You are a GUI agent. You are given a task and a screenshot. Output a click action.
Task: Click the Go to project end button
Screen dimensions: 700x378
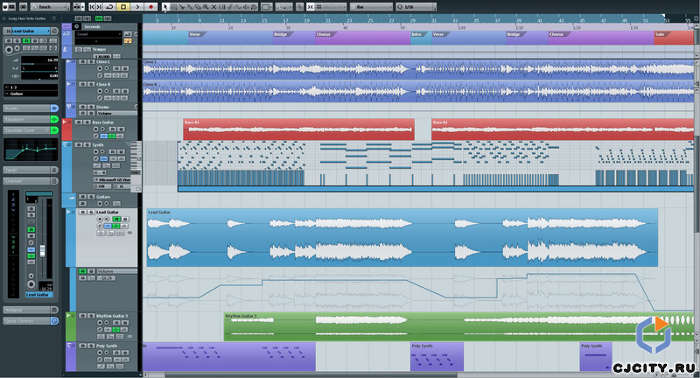pyautogui.click(x=100, y=7)
